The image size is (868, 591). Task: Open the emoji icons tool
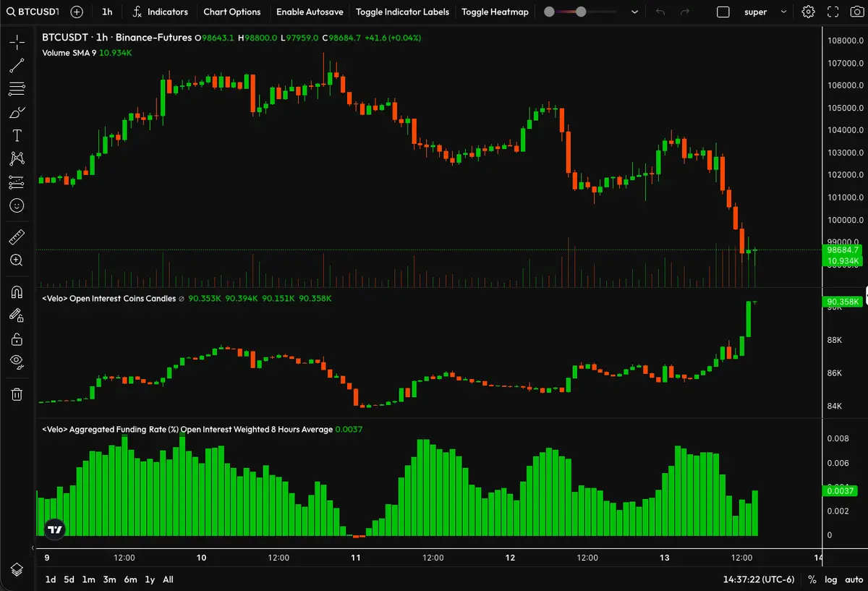click(17, 205)
